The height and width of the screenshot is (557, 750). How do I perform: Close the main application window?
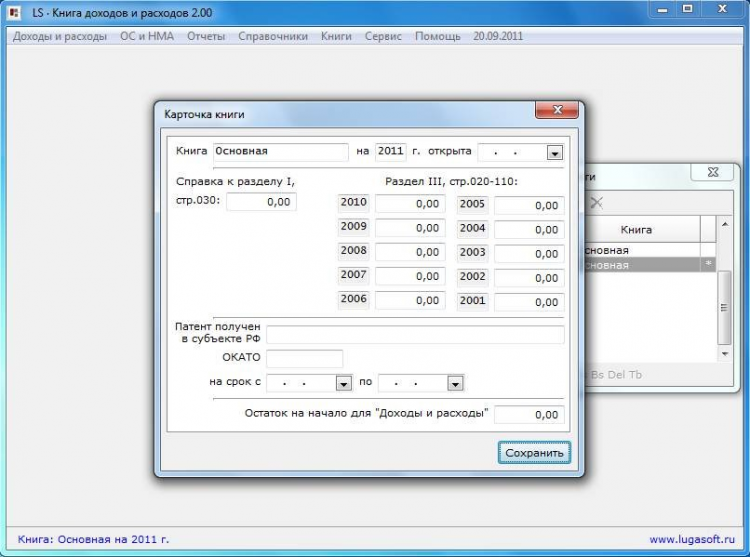click(x=722, y=9)
